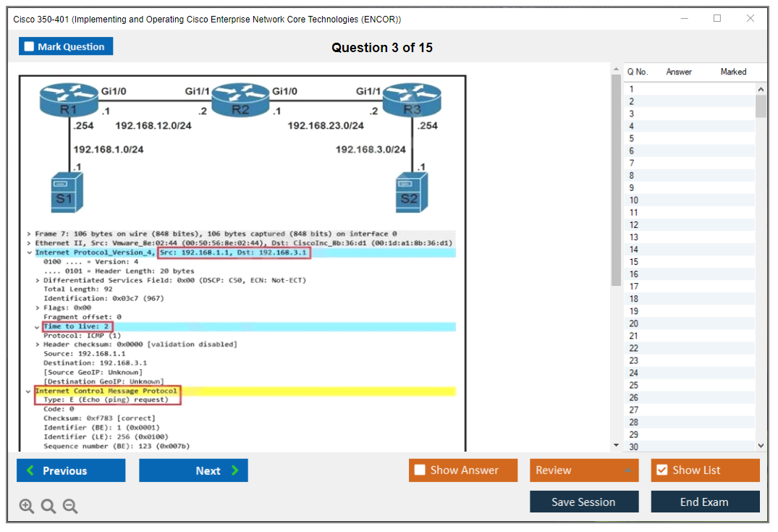Expand the Flags: 0x00 row

coord(37,308)
